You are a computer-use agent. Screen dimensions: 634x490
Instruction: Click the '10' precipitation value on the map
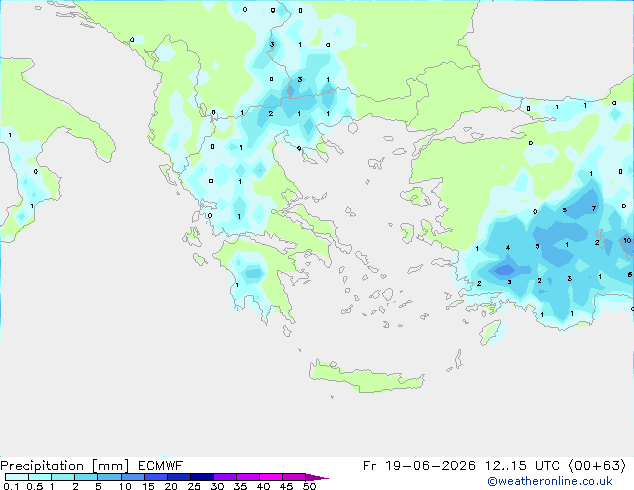627,241
